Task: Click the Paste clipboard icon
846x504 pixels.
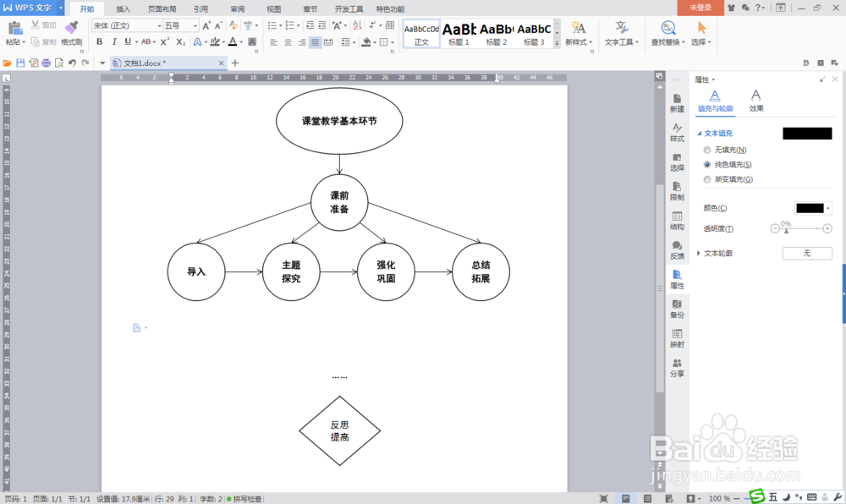Action: (x=14, y=28)
